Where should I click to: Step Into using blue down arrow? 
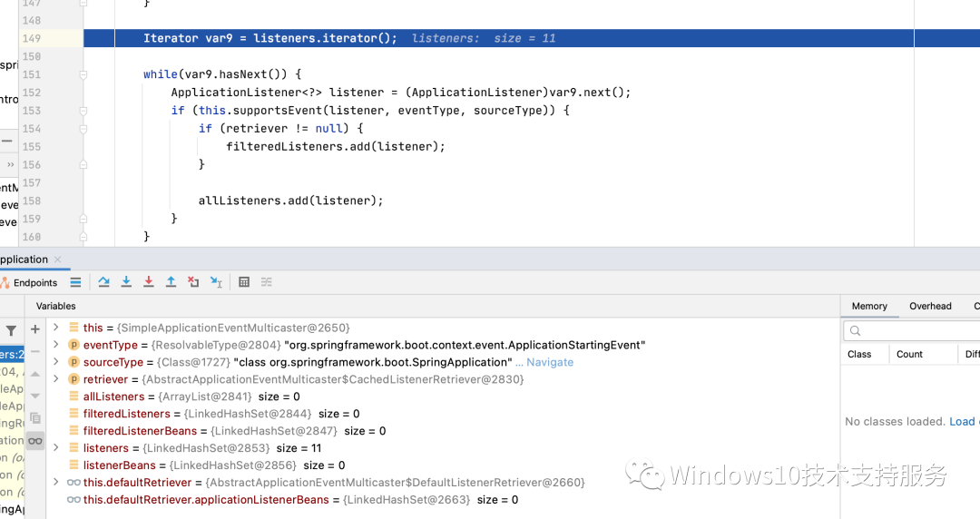[x=126, y=282]
